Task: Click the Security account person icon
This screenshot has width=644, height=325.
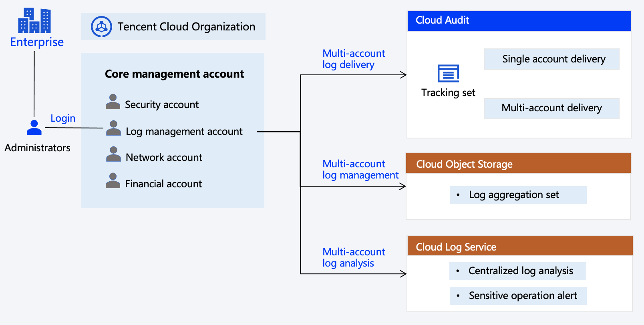Action: (113, 102)
